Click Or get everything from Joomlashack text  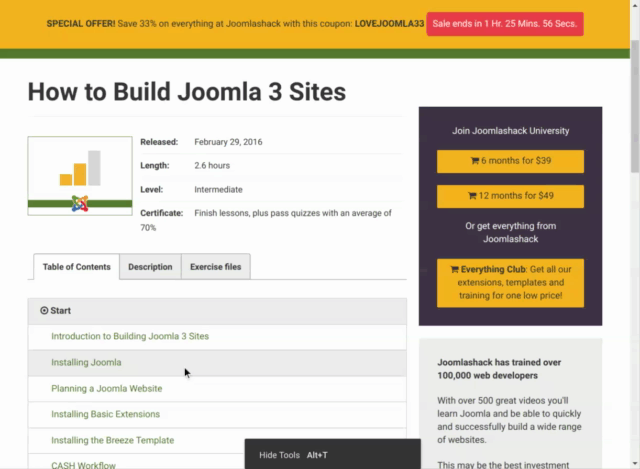tap(510, 233)
